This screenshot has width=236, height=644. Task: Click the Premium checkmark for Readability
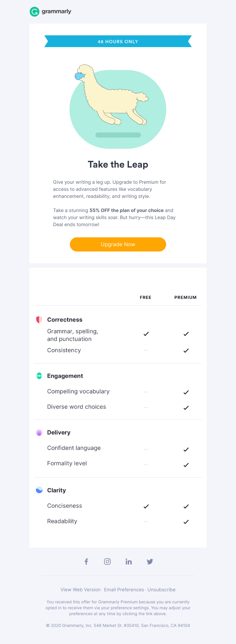coord(186,522)
